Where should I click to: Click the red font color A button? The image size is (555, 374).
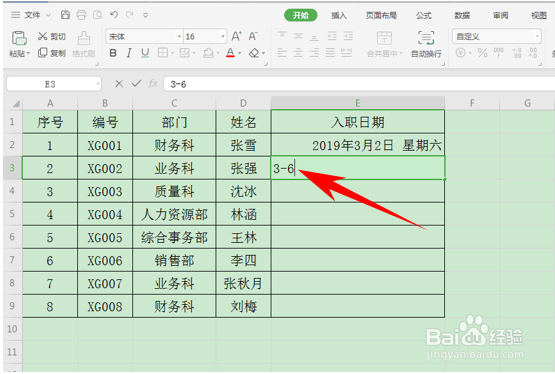230,53
